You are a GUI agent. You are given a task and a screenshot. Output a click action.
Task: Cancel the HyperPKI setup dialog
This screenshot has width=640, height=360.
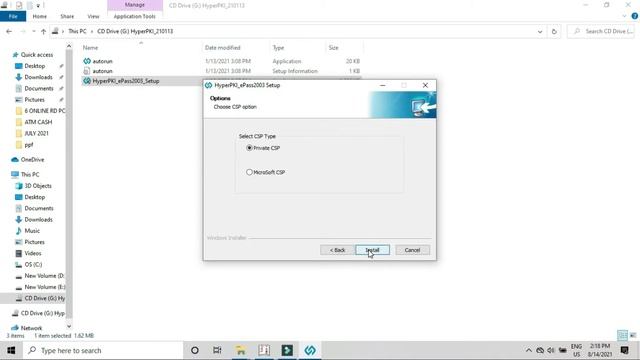(x=412, y=250)
